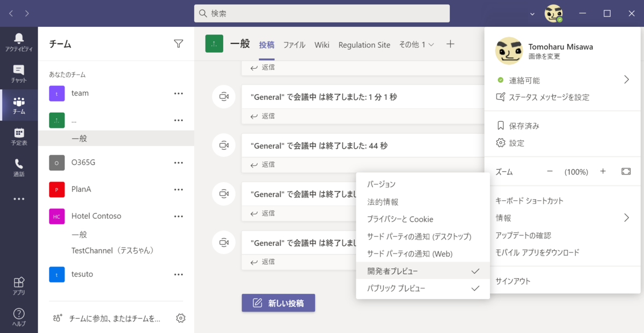Viewport: 644px width, 333px height.
Task: Expand the 連絡可能 status chevron
Action: coord(626,80)
